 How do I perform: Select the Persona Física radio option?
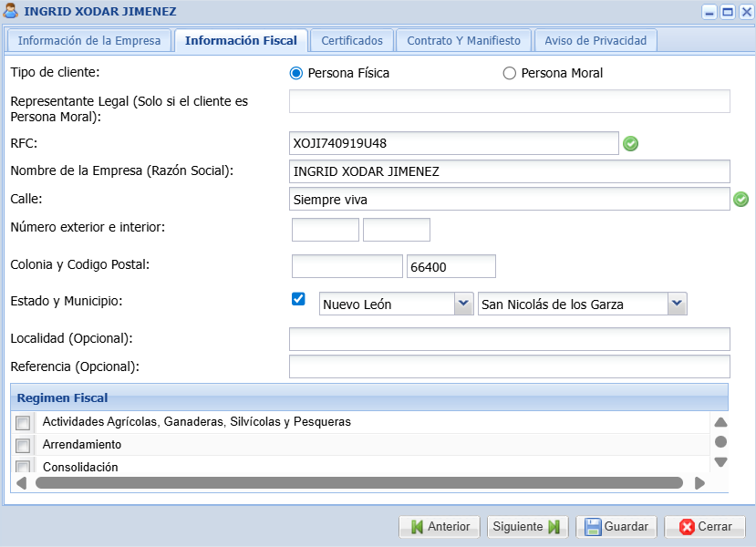295,73
